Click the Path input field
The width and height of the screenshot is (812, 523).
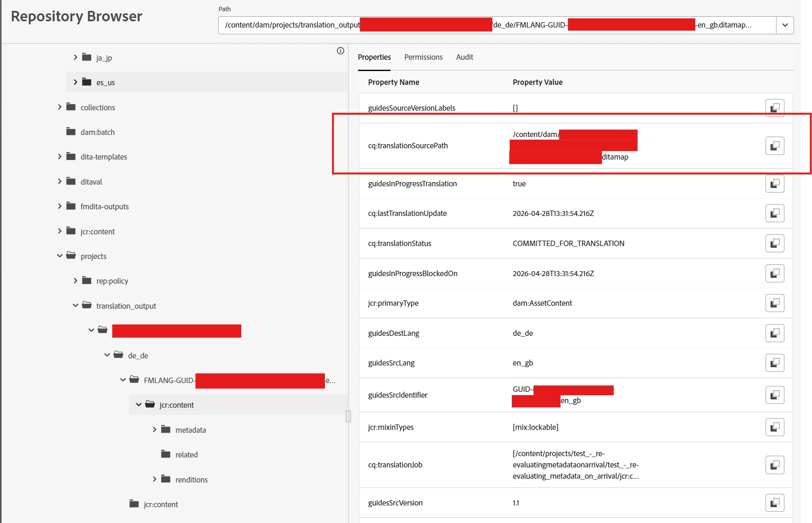click(x=293, y=25)
